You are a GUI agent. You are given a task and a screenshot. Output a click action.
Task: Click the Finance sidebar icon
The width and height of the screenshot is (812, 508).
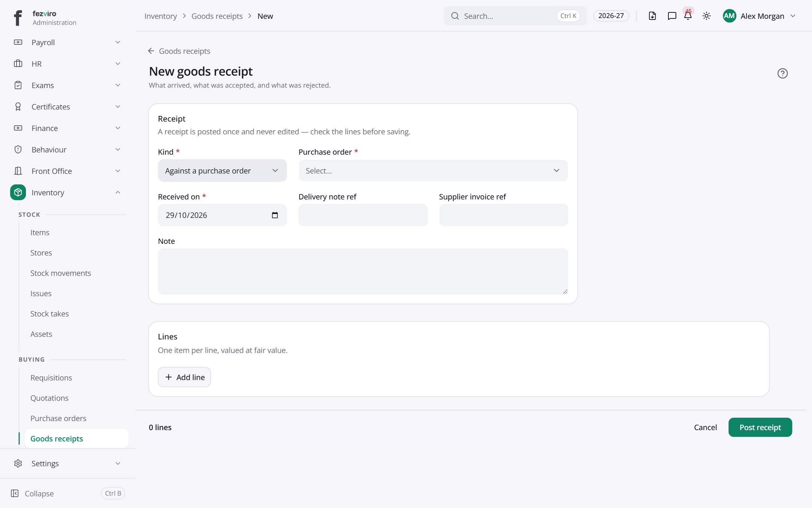[18, 128]
